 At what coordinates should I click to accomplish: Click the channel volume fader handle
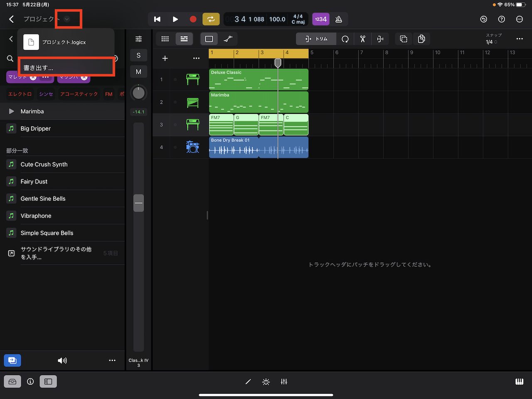click(138, 203)
